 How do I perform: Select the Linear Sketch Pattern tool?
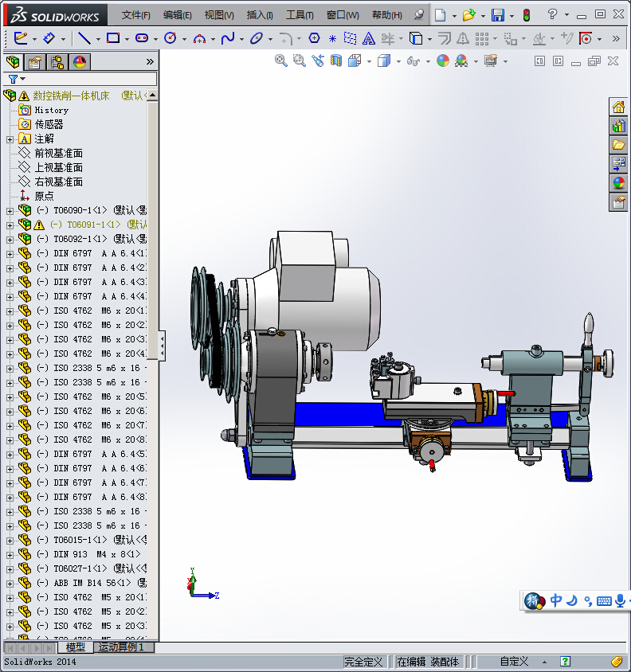tap(482, 39)
